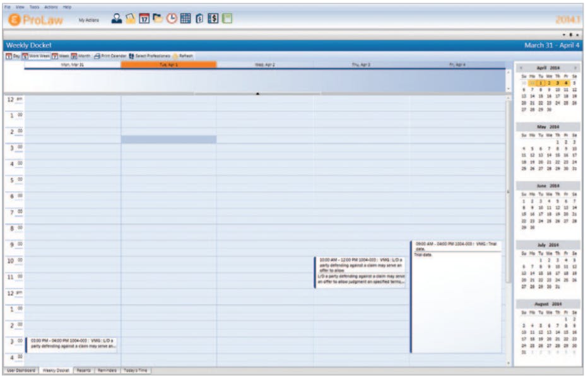Click June 2014 month header

pyautogui.click(x=548, y=185)
